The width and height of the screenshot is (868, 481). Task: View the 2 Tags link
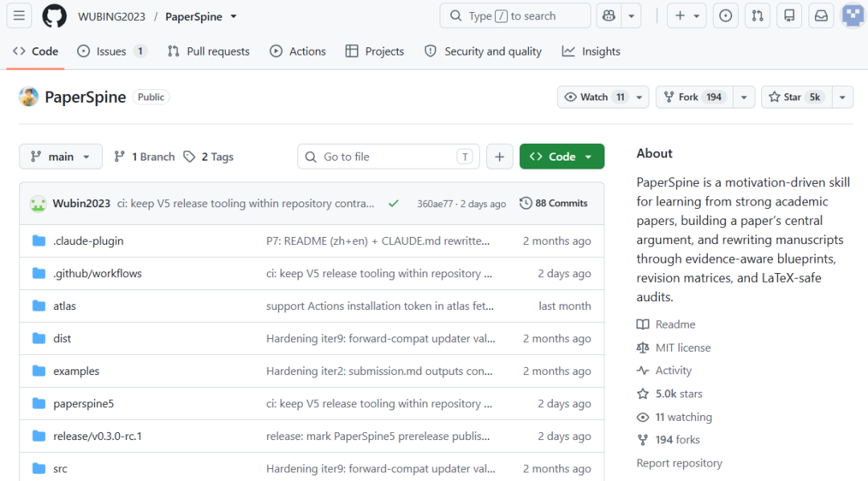click(209, 157)
